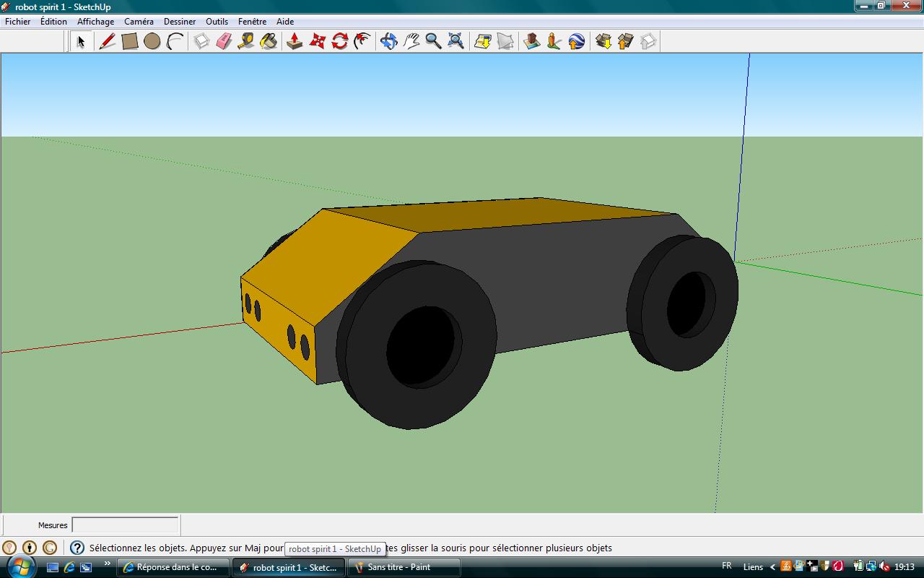
Task: Click the grayed Share Component icon
Action: coord(648,41)
